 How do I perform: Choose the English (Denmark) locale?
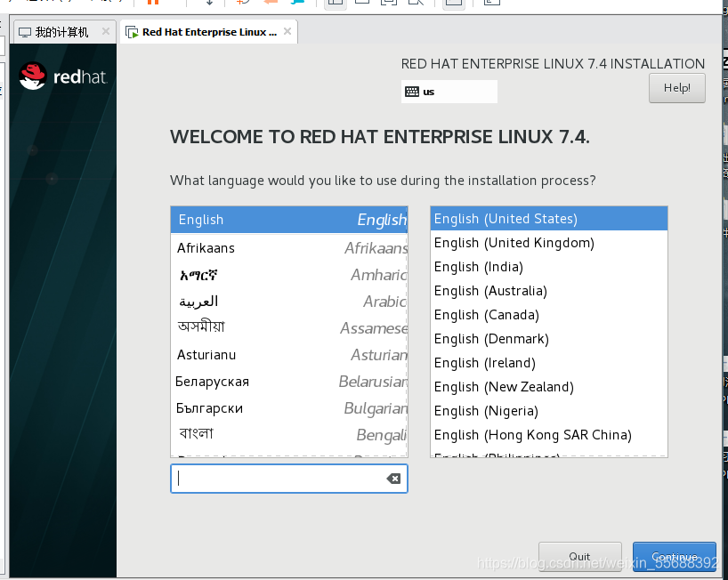click(x=549, y=339)
